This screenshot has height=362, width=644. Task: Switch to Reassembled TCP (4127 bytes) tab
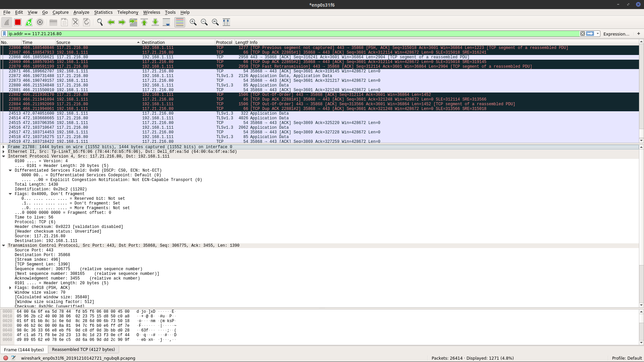click(83, 349)
